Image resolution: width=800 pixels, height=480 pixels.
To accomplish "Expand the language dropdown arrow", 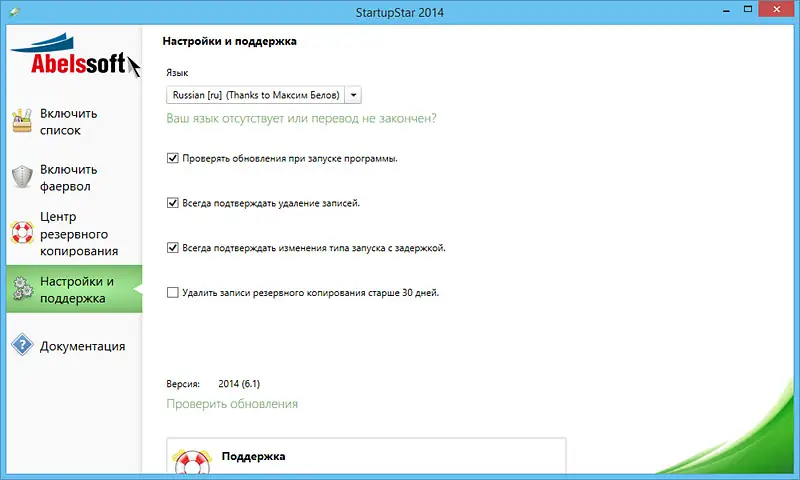I will 353,95.
